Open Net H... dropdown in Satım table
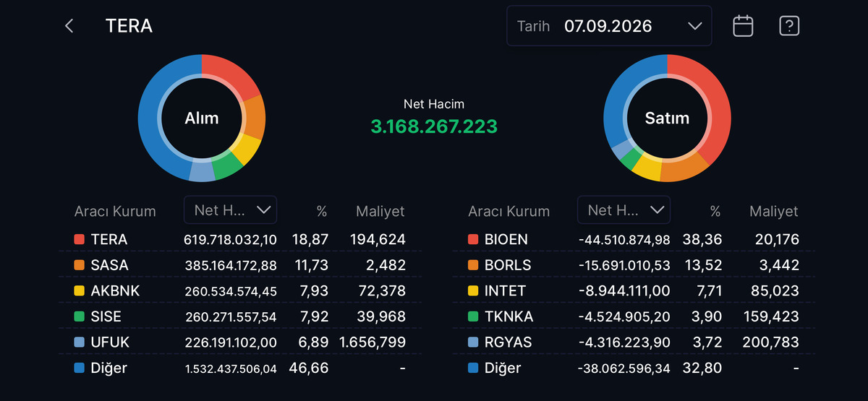This screenshot has width=868, height=401. coord(624,210)
